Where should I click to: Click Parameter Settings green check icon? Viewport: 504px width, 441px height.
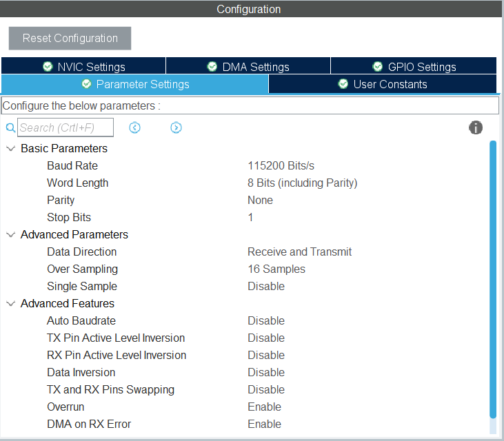86,84
